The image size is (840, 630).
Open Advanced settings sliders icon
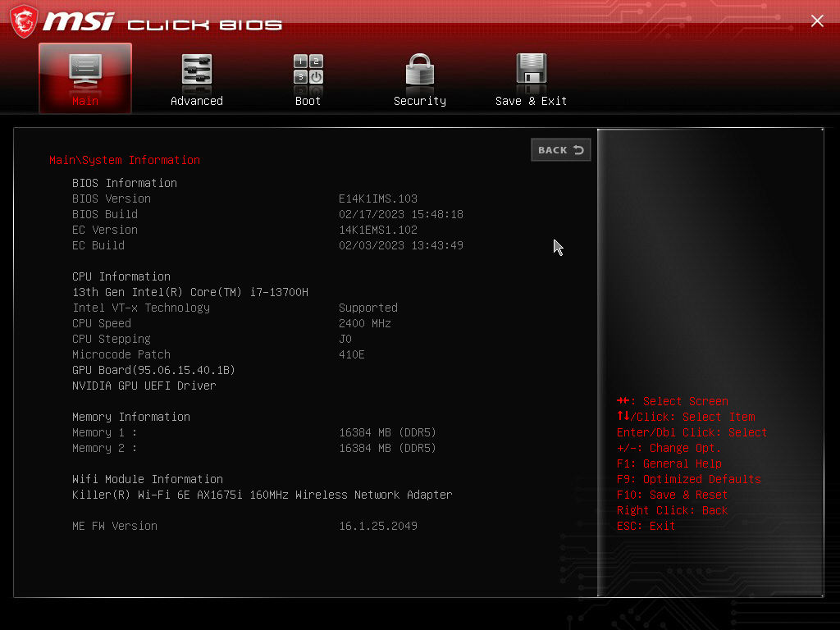click(197, 71)
